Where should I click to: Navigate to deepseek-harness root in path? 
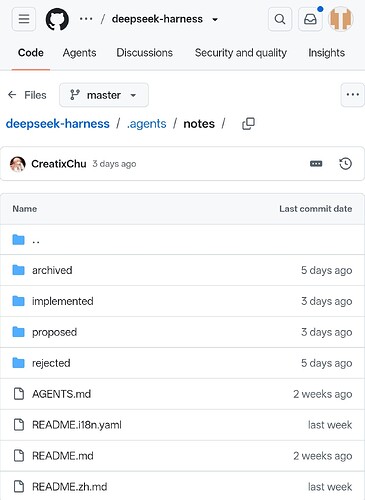58,124
